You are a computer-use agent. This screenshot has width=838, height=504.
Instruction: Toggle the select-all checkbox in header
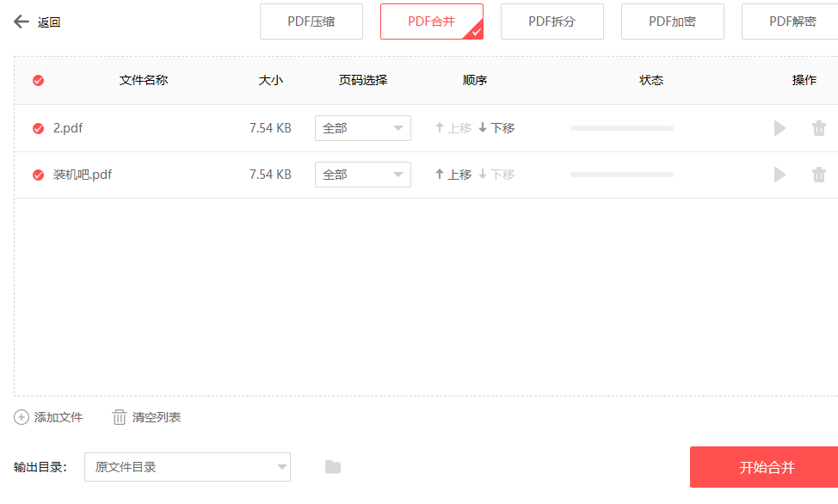(38, 80)
